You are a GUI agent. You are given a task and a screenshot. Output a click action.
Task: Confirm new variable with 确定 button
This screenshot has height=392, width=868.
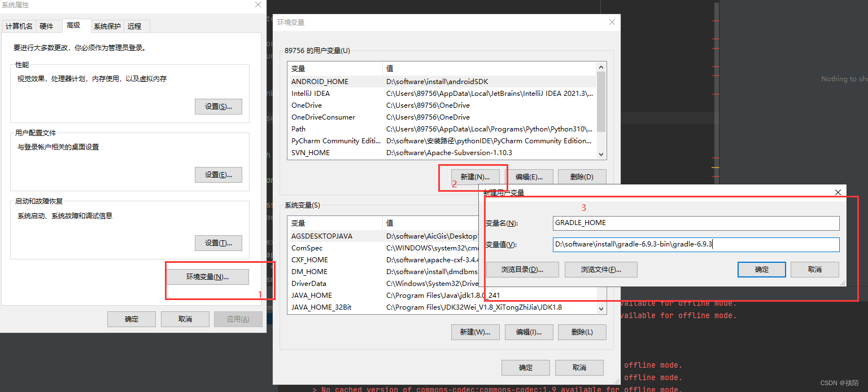(762, 270)
